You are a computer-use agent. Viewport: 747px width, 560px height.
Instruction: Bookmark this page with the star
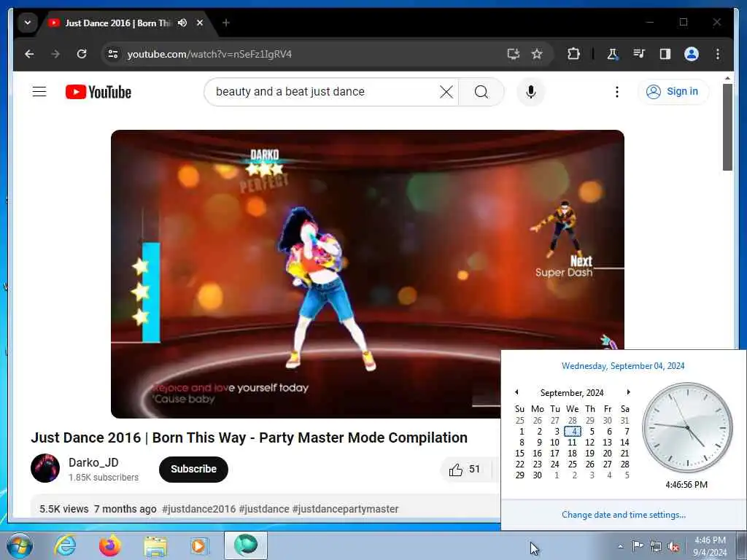[537, 54]
